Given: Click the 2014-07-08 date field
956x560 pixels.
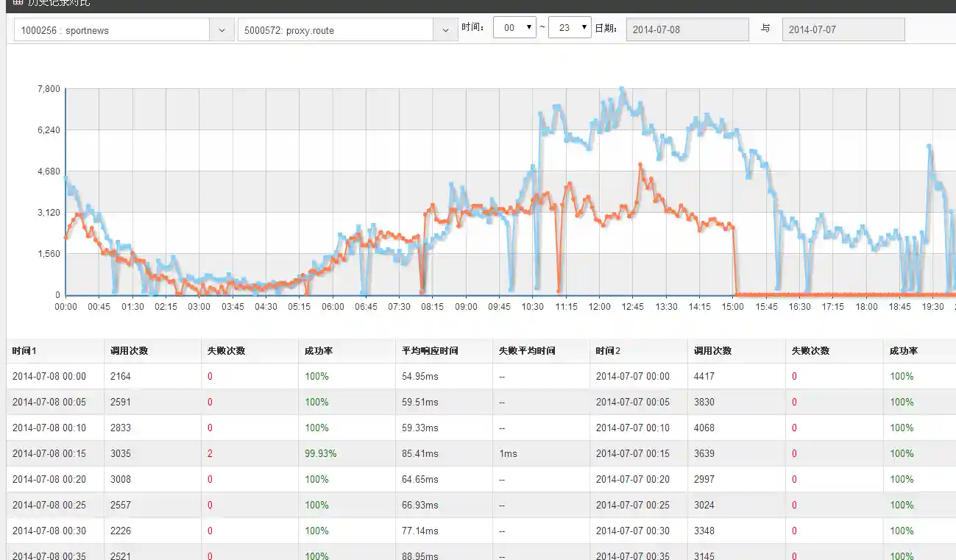Looking at the screenshot, I should tap(687, 30).
